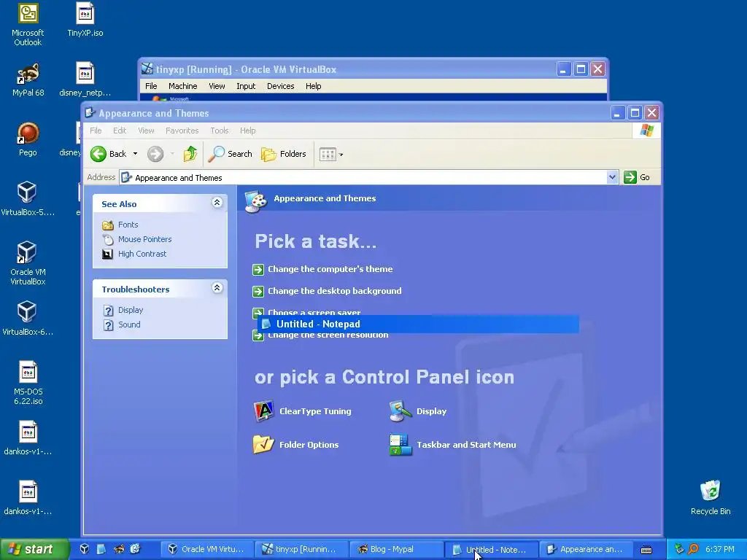The height and width of the screenshot is (560, 747).
Task: Open the High Contrast link
Action: [x=142, y=254]
